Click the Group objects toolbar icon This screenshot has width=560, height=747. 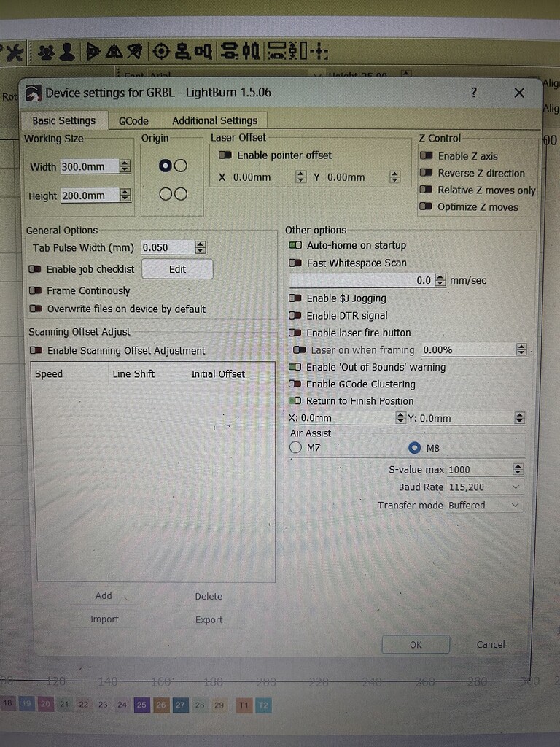(46, 52)
